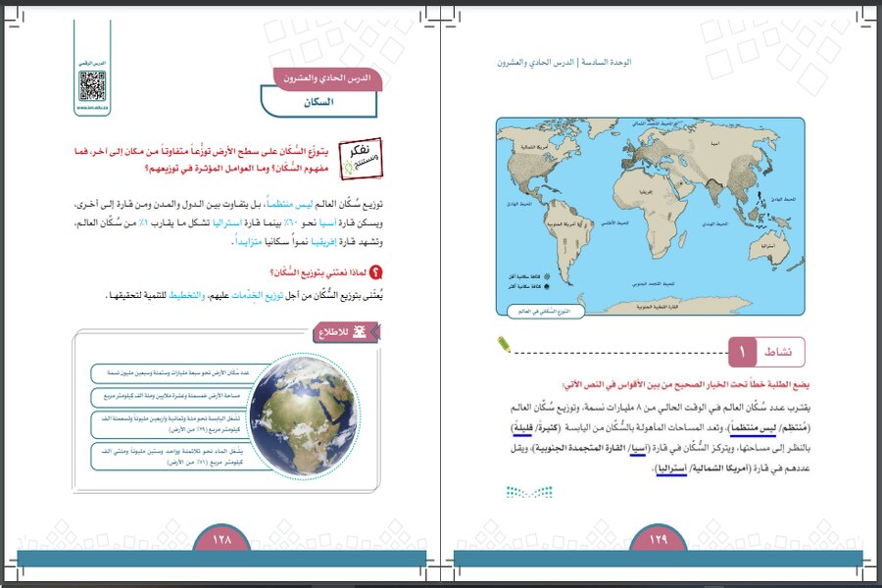Viewport: 882px width, 588px height.
Task: Click the header text 'الدرس الحادي والعشرون' on page ١٢٩
Action: coord(535,62)
